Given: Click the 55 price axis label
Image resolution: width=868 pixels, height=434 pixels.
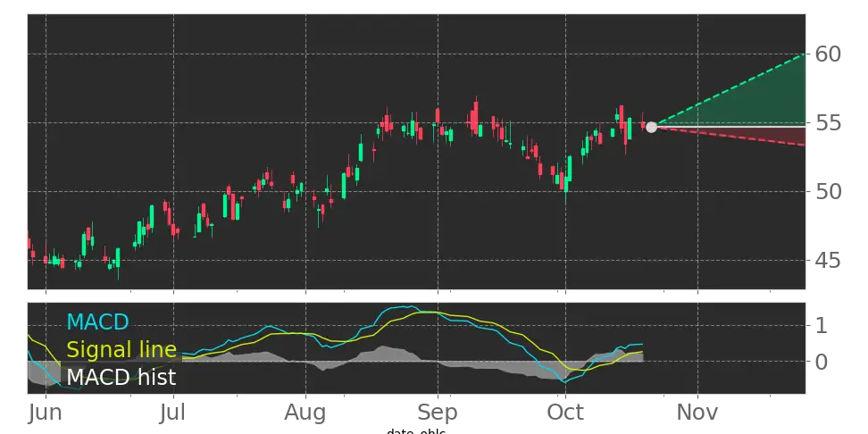Looking at the screenshot, I should [x=828, y=123].
